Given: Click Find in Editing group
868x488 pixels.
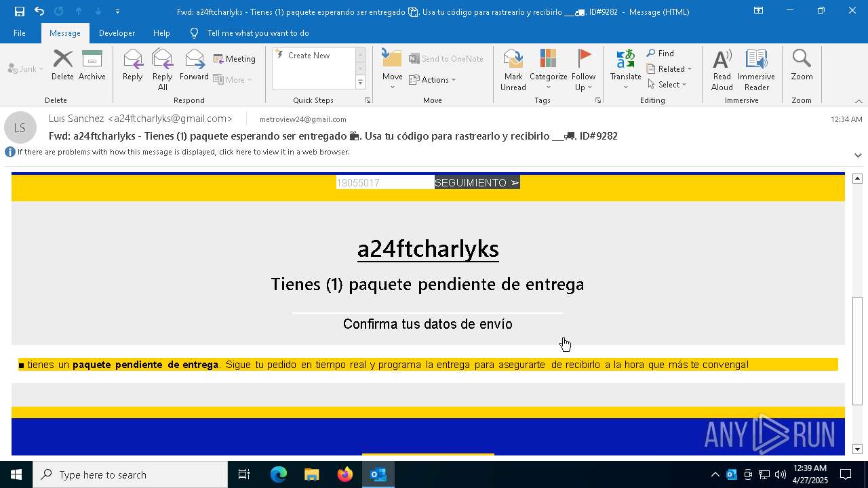Looking at the screenshot, I should point(660,54).
